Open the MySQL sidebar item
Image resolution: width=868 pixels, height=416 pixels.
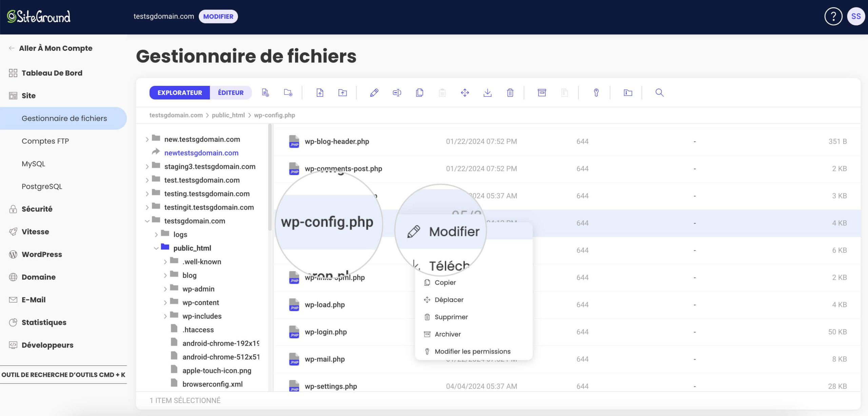tap(33, 164)
